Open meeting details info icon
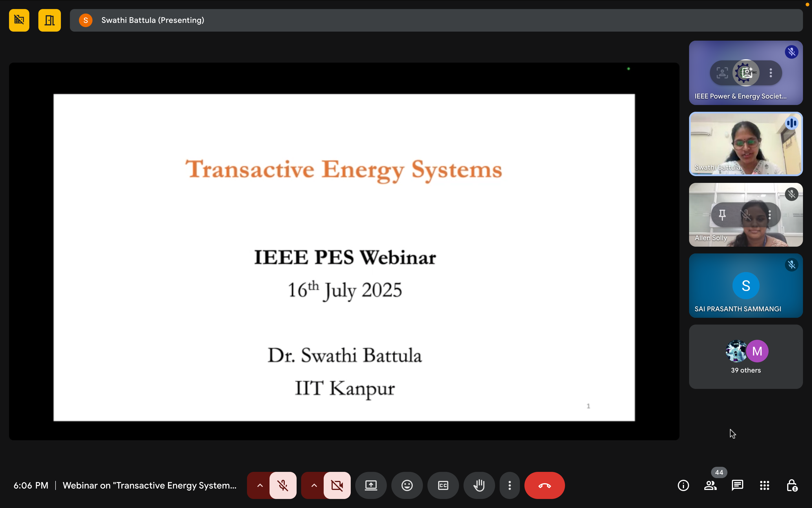The height and width of the screenshot is (508, 812). pyautogui.click(x=683, y=485)
